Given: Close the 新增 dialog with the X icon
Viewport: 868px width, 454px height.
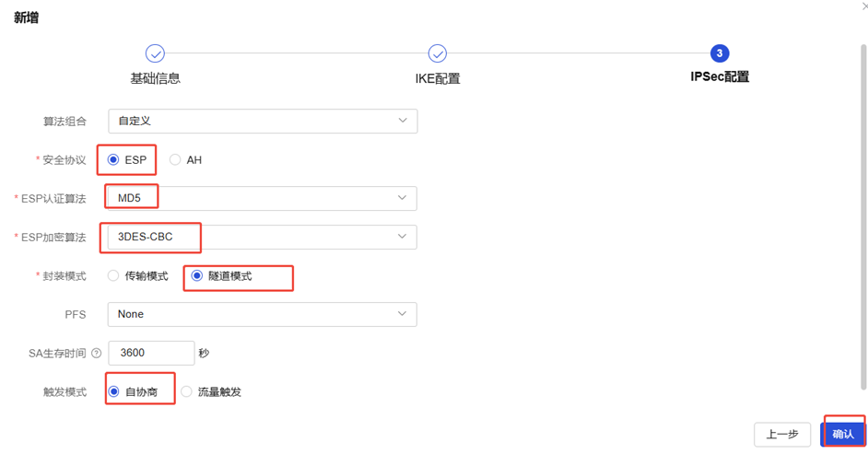Looking at the screenshot, I should click(x=865, y=6).
